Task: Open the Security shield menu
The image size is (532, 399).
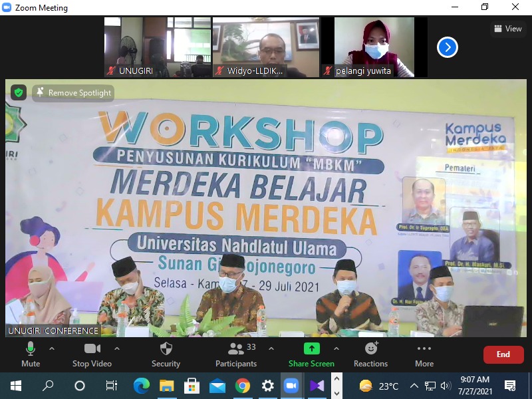Action: click(166, 355)
